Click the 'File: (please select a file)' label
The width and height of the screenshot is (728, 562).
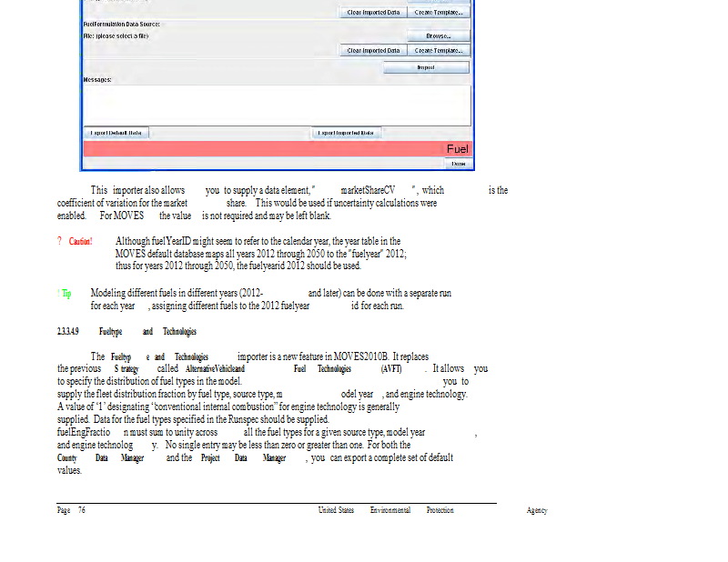(116, 36)
